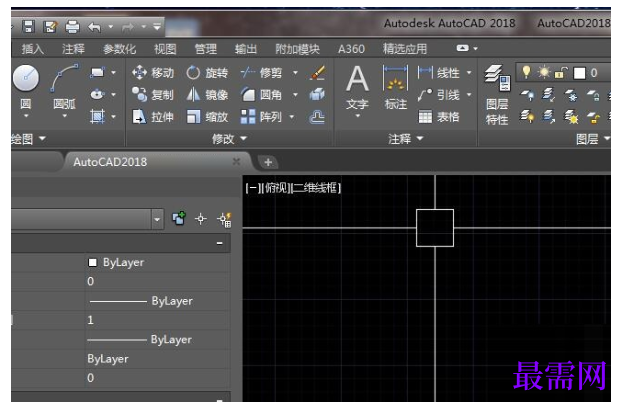The width and height of the screenshot is (625, 407).
Task: Click the 复制 copy tool
Action: tap(153, 95)
